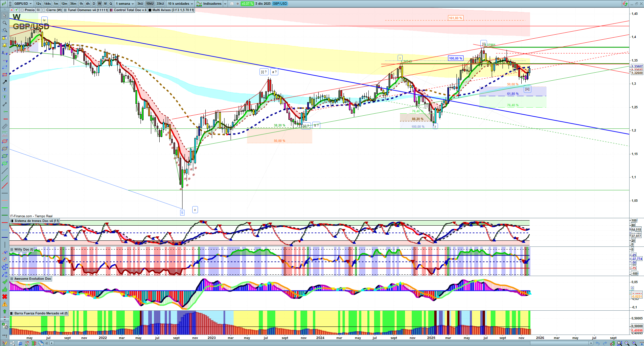Select the vertical line tool

point(5,244)
